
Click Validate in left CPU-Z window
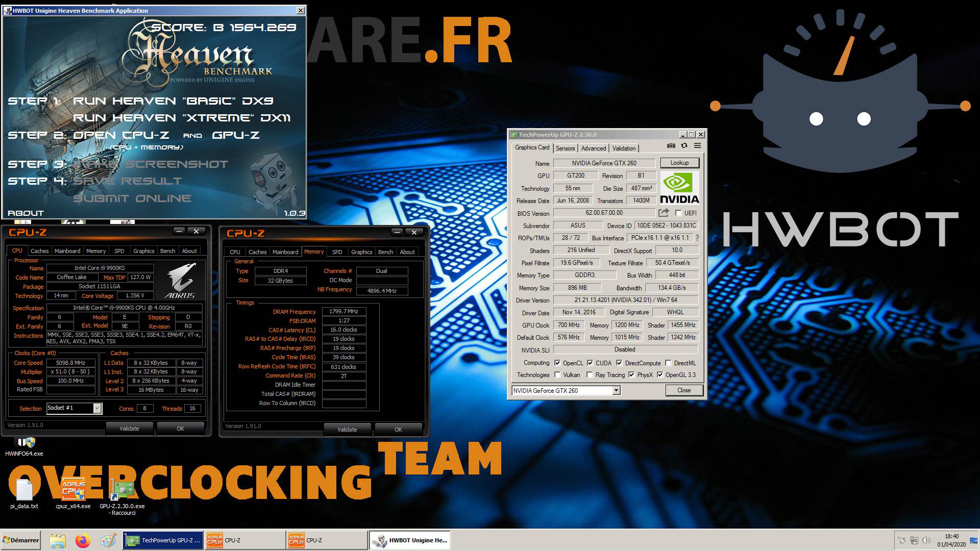(129, 429)
